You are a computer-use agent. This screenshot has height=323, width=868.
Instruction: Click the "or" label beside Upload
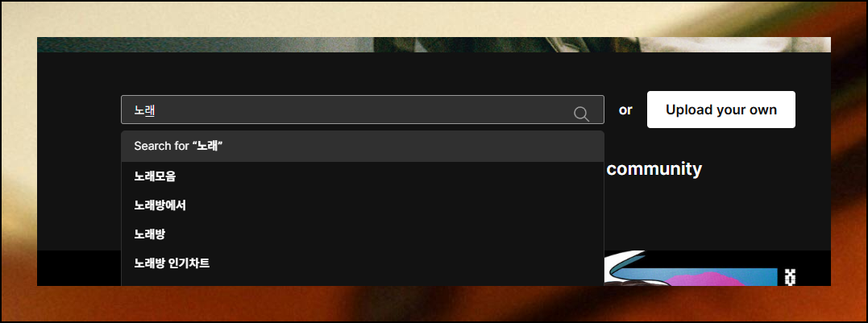point(625,110)
